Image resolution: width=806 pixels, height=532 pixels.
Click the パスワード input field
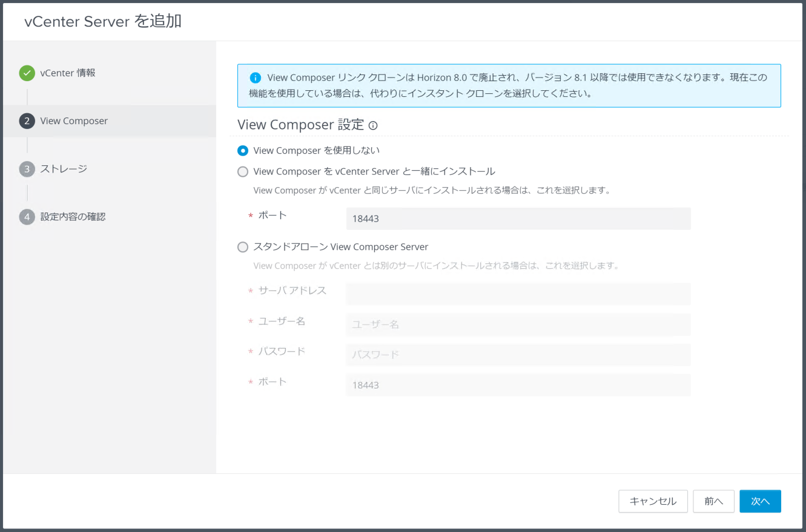(x=518, y=355)
